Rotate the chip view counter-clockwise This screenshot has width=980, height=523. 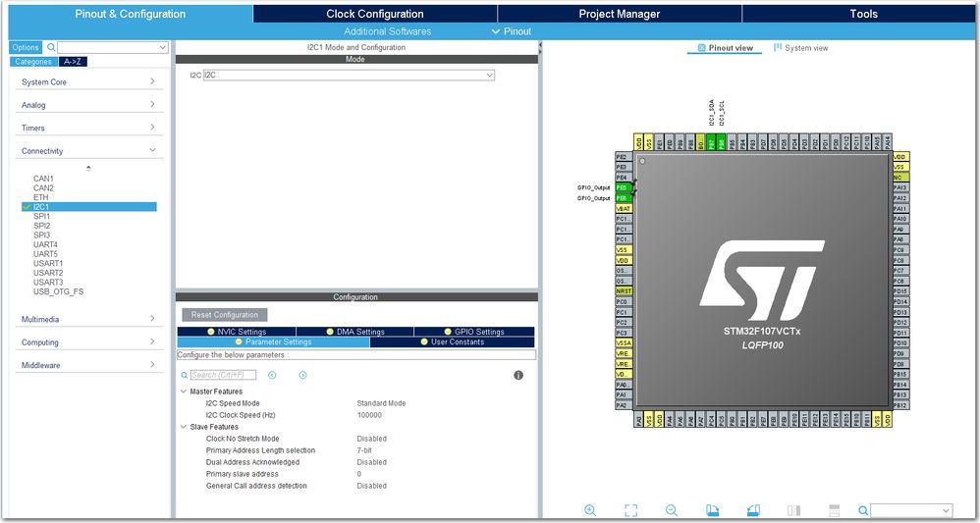tap(753, 510)
